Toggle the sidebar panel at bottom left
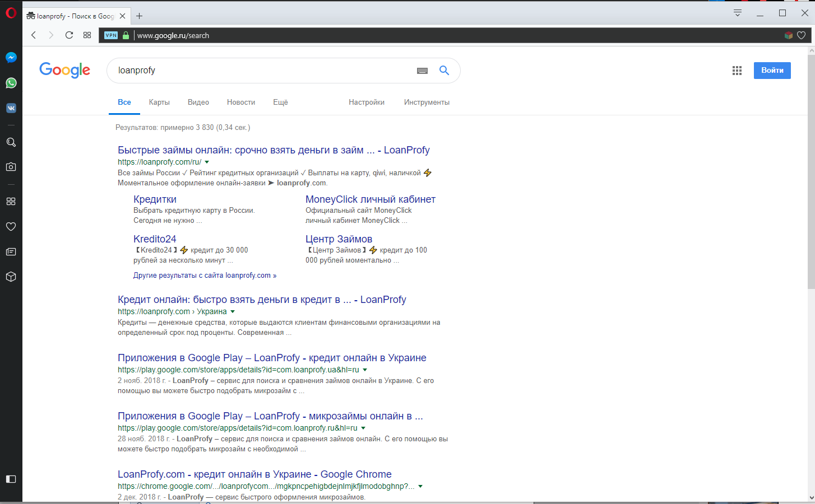Image resolution: width=815 pixels, height=504 pixels. 11,479
